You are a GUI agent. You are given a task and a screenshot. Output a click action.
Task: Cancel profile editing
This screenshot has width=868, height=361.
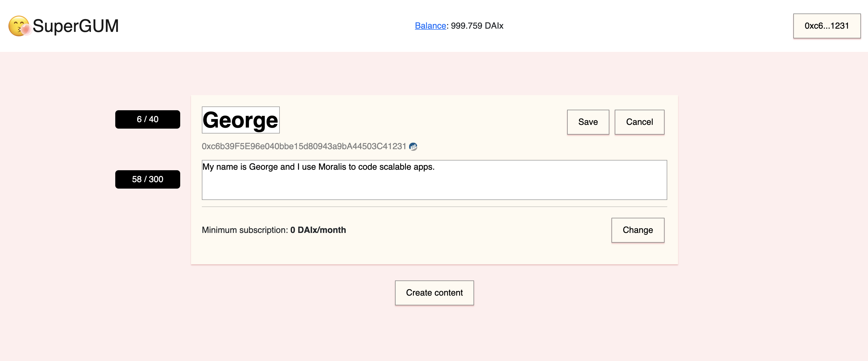(x=639, y=122)
